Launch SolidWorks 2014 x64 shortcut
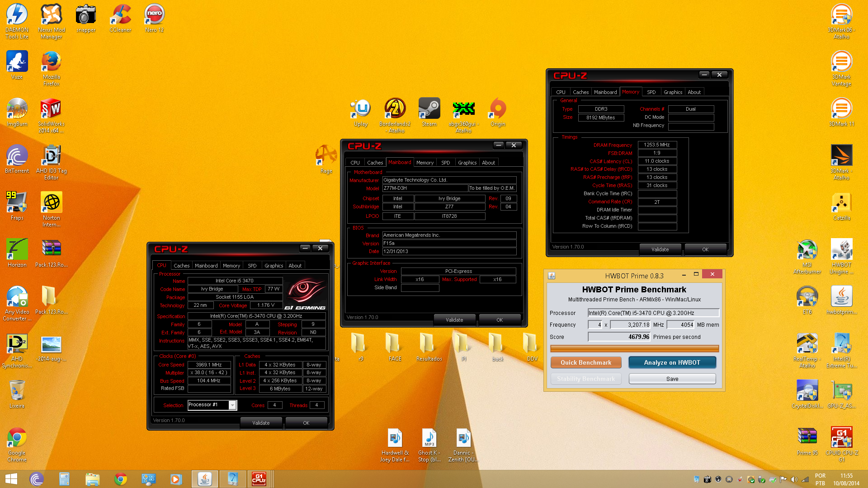The width and height of the screenshot is (868, 488). 52,115
